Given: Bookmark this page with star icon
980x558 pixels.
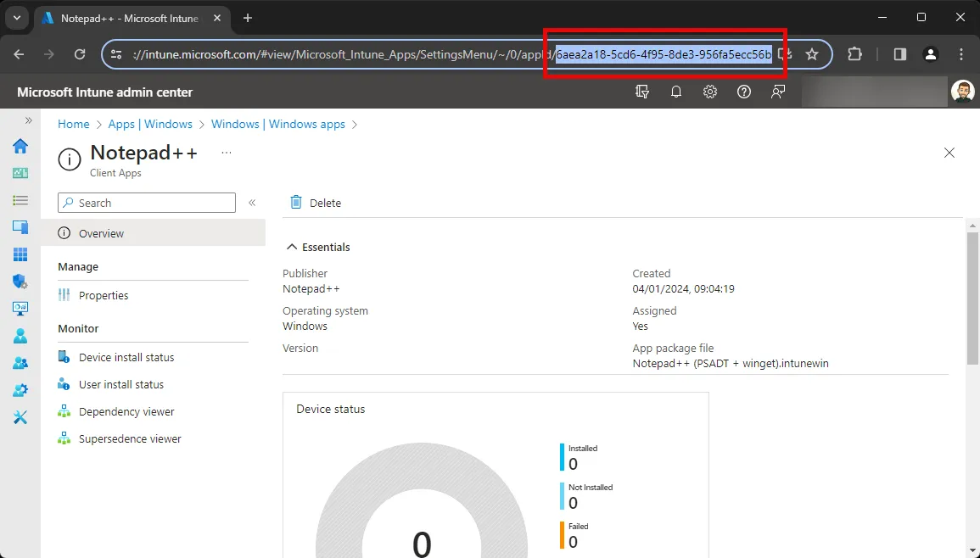Looking at the screenshot, I should click(x=812, y=54).
